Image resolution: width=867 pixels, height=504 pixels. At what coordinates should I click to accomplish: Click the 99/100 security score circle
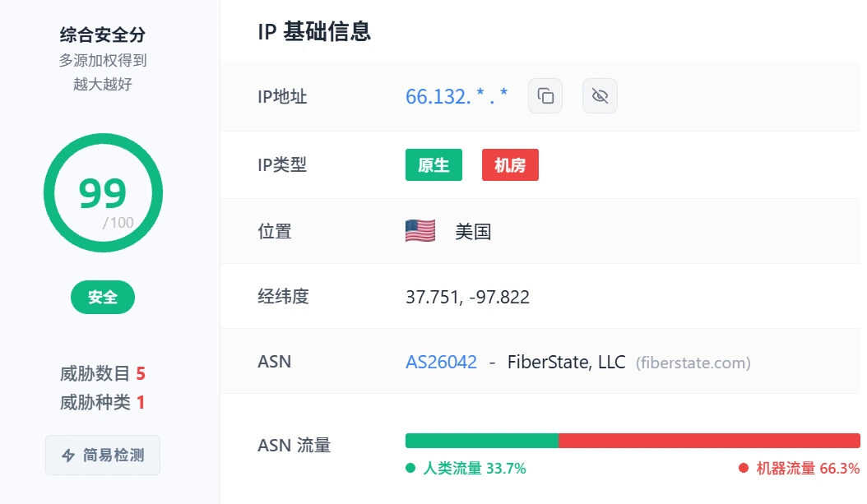point(103,193)
